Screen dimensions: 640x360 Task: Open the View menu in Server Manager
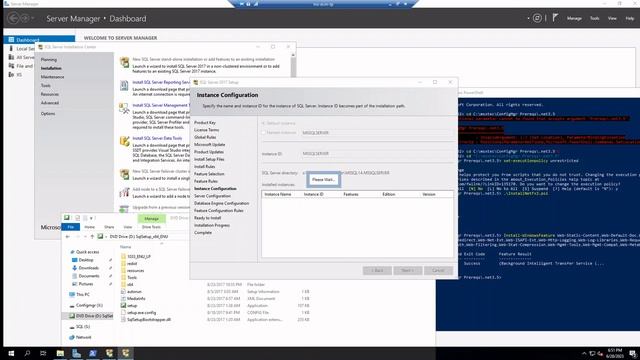pyautogui.click(x=612, y=18)
